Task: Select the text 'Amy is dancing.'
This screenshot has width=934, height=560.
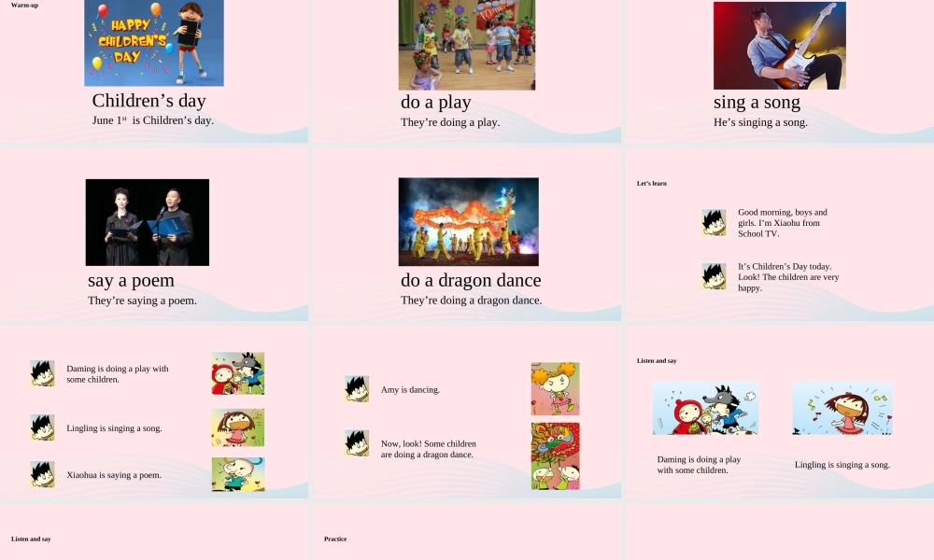Action: (410, 390)
